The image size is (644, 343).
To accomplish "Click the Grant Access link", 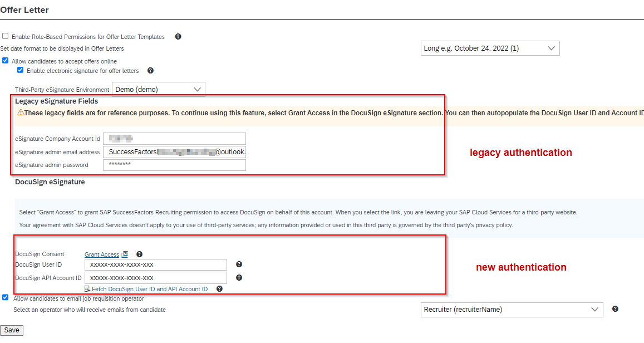I will [102, 254].
